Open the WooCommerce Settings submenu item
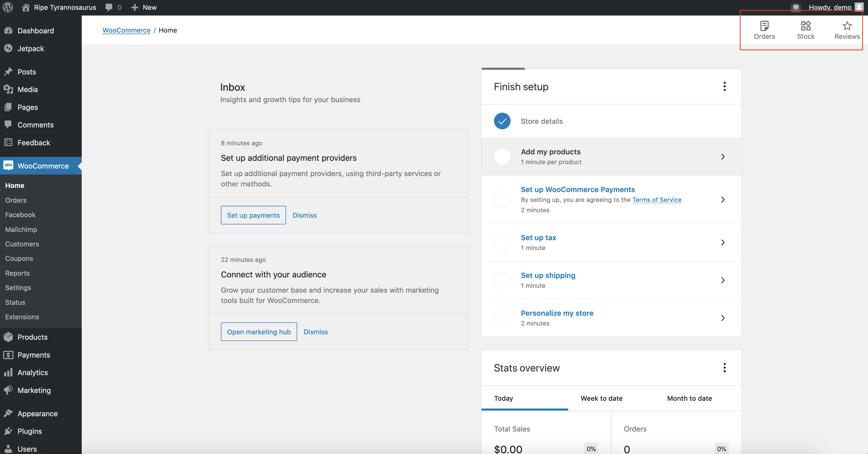The width and height of the screenshot is (868, 454). pos(18,287)
